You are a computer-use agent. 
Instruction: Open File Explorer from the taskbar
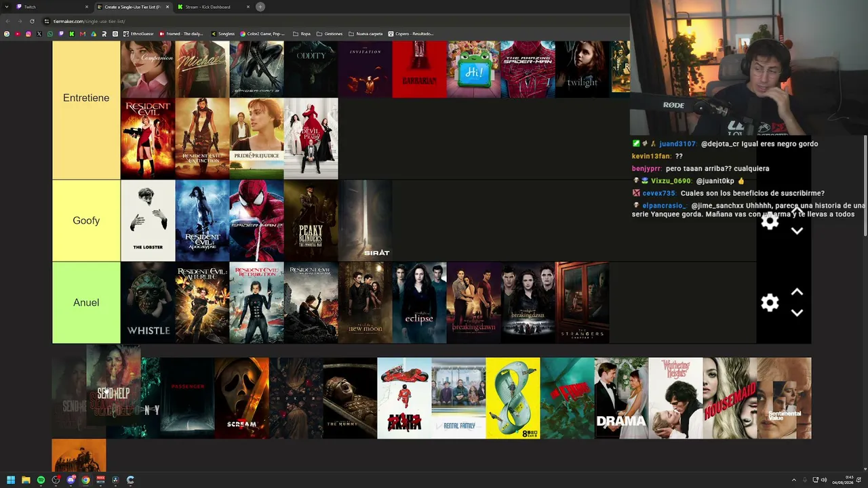click(26, 480)
